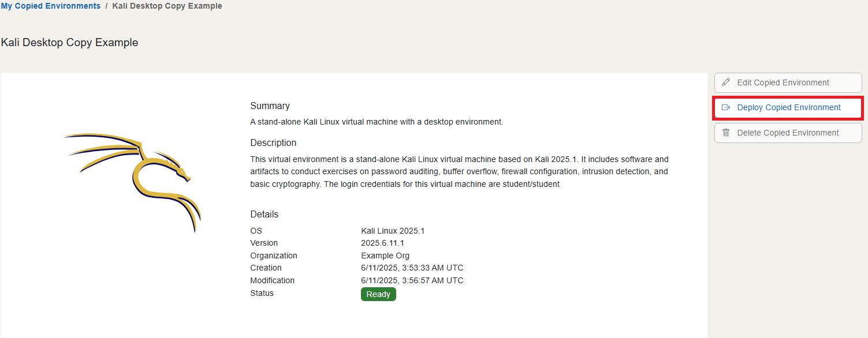Click the Kali Desktop Copy Example breadcrumb
Image resolution: width=868 pixels, height=338 pixels.
pyautogui.click(x=167, y=6)
